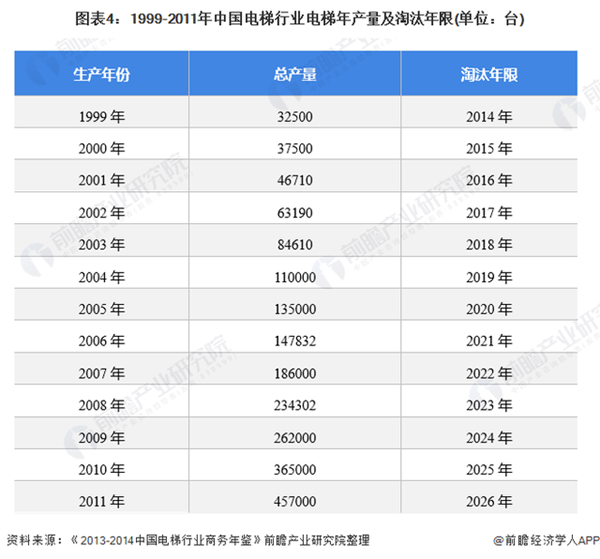Open the 2013-2014中国电梯行业商务年鉴 source reference
The image size is (600, 559).
tap(158, 541)
